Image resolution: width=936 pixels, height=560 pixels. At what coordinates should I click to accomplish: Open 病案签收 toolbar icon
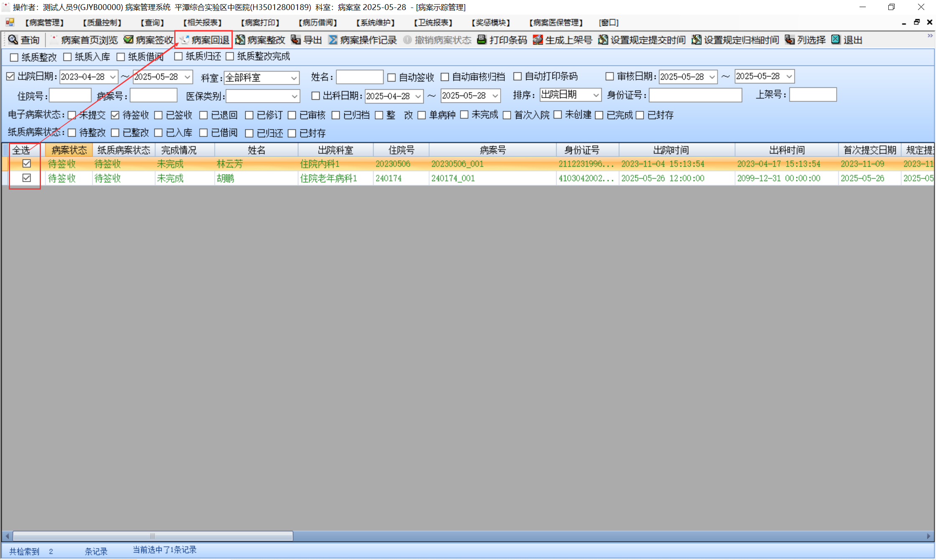click(x=129, y=40)
